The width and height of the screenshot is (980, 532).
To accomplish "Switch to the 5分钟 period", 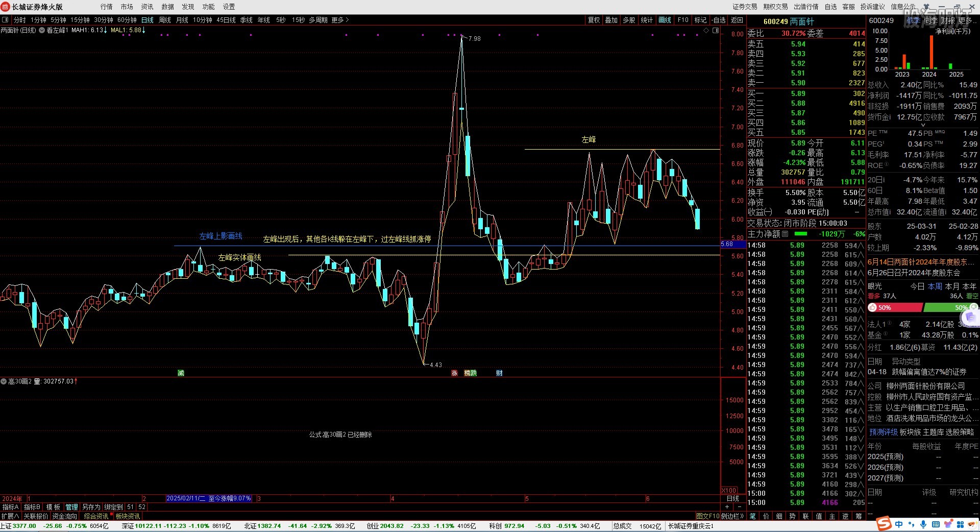I will [x=58, y=20].
